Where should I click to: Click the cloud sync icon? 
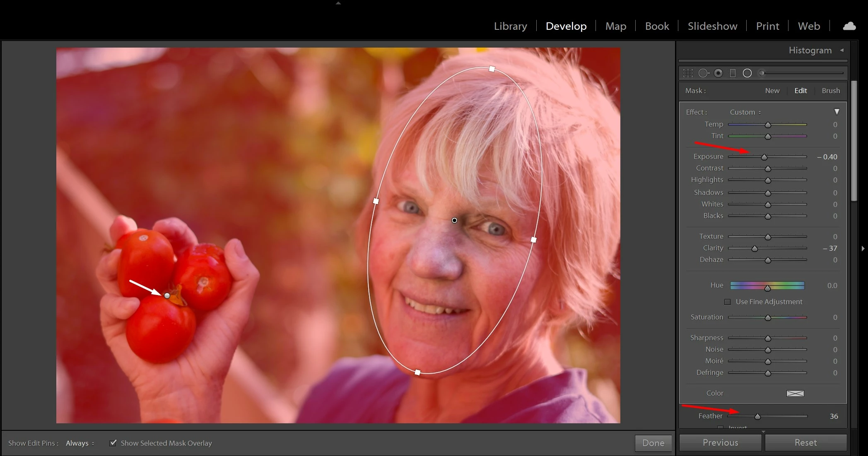tap(849, 26)
